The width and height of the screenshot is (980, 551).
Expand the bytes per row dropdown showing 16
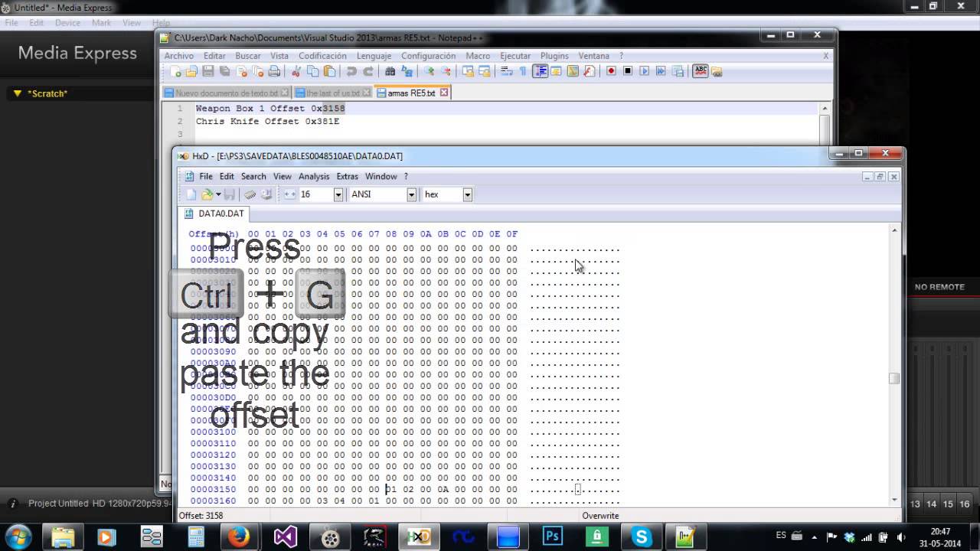(x=338, y=194)
